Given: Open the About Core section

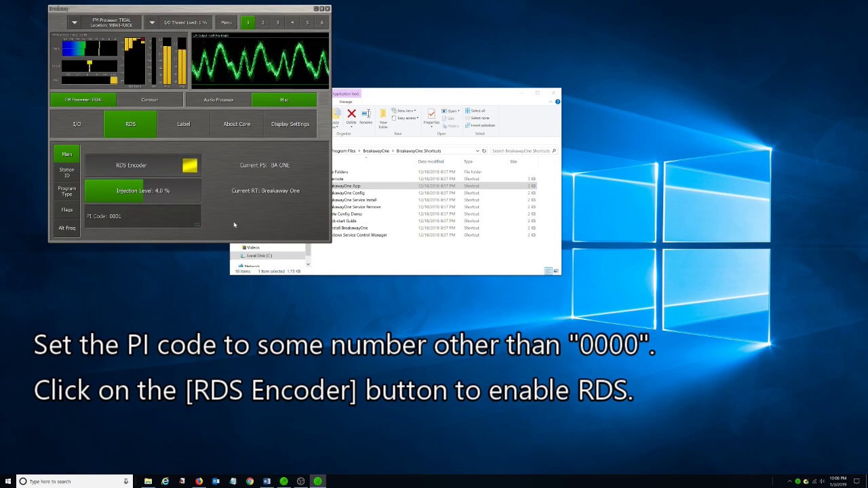Looking at the screenshot, I should [237, 124].
